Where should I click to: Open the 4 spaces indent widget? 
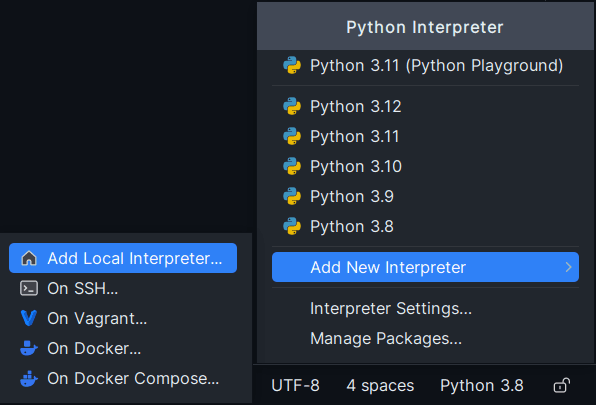click(380, 386)
